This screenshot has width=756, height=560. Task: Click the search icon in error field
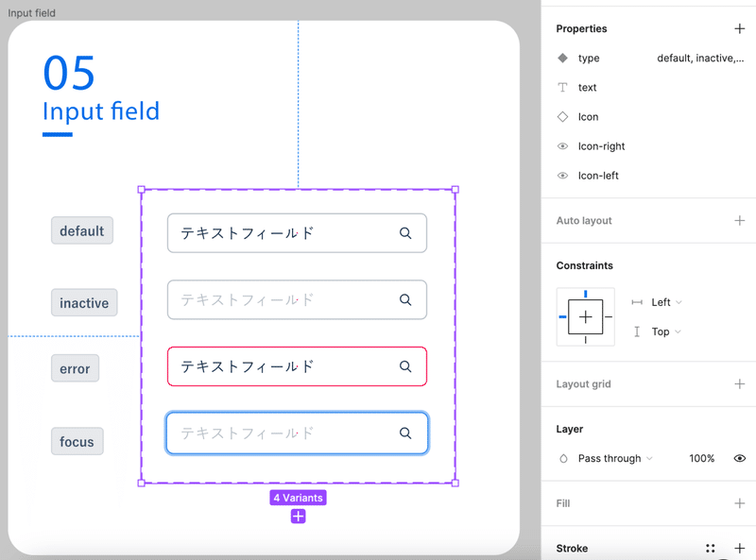[405, 366]
